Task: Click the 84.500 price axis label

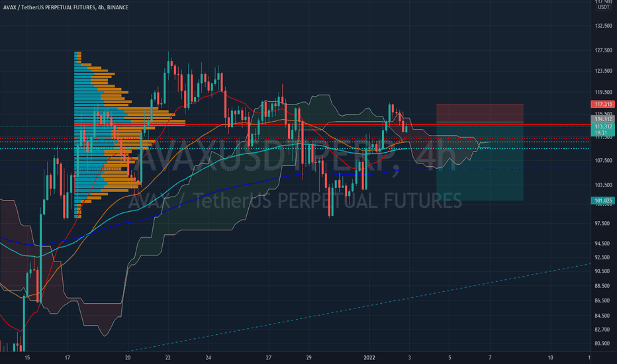Action: click(604, 316)
